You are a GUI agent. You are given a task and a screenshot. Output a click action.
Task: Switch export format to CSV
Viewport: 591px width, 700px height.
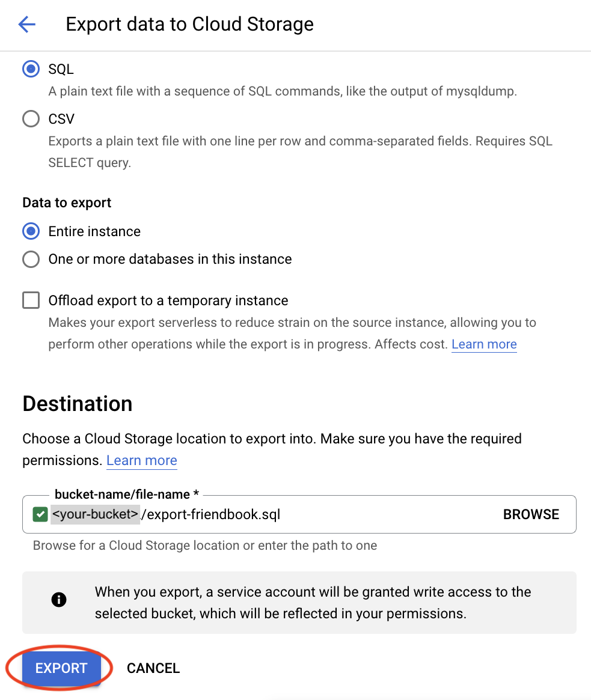click(x=31, y=118)
